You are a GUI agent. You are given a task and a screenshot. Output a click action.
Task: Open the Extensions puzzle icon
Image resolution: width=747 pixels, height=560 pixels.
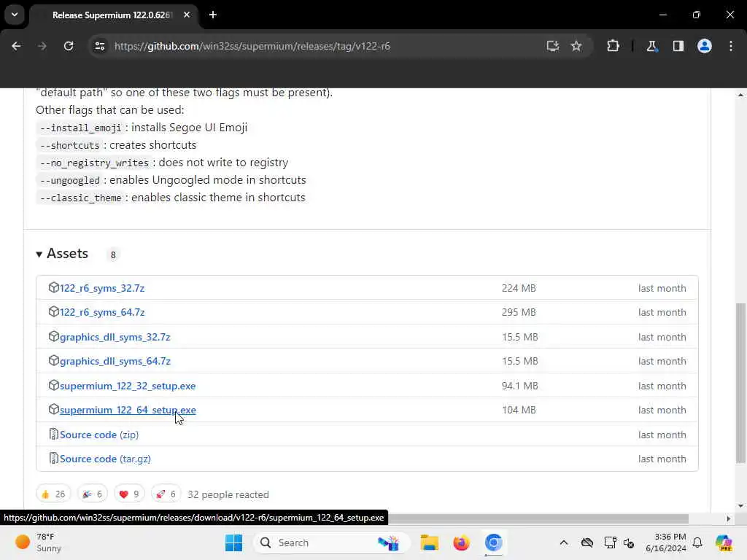click(x=613, y=46)
